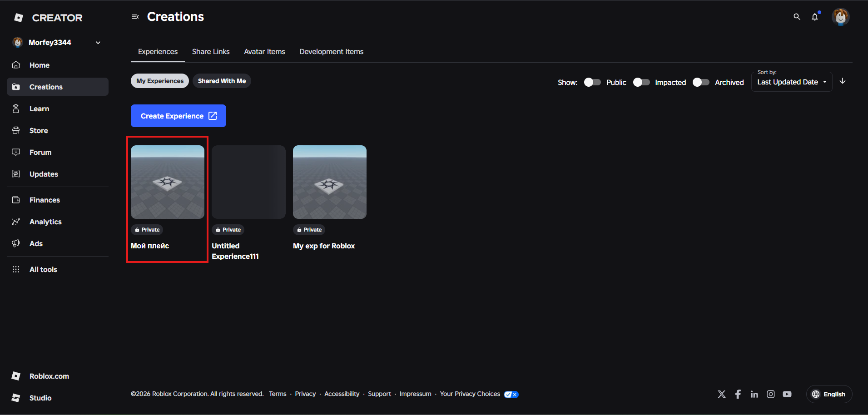Viewport: 868px width, 415px height.
Task: Select the My Experiences filter chip
Action: point(160,81)
